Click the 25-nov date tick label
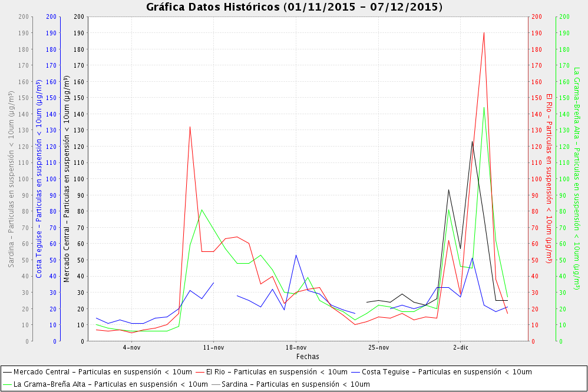 pos(378,347)
